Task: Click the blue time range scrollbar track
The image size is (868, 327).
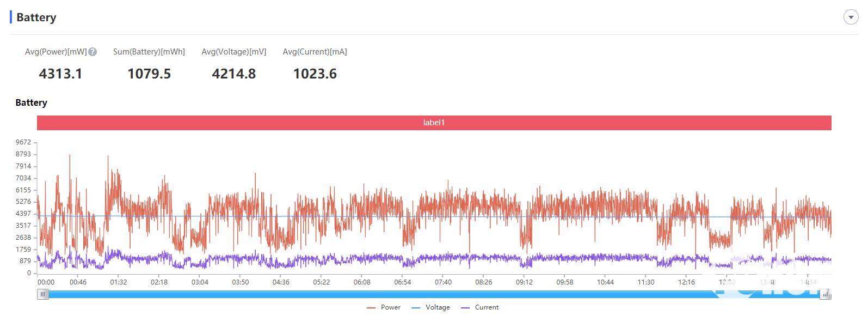Action: 434,294
